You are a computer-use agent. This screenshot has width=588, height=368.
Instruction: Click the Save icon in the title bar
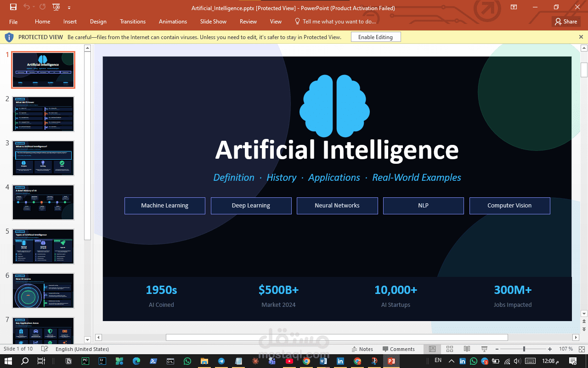click(13, 7)
